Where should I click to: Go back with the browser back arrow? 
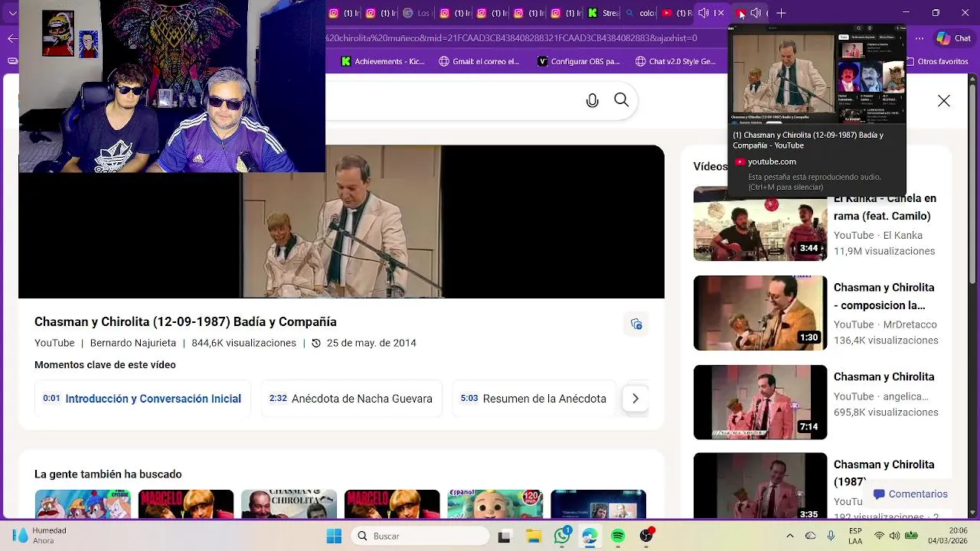coord(12,38)
